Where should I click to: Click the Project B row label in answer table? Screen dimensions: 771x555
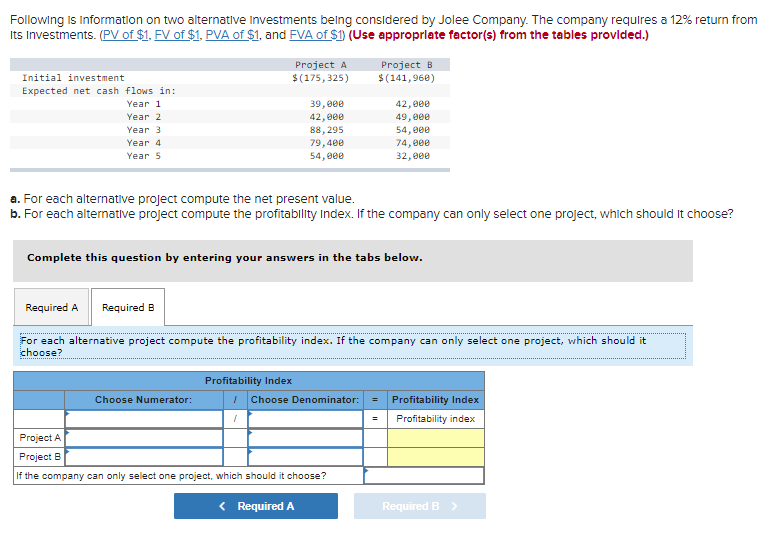pos(40,457)
